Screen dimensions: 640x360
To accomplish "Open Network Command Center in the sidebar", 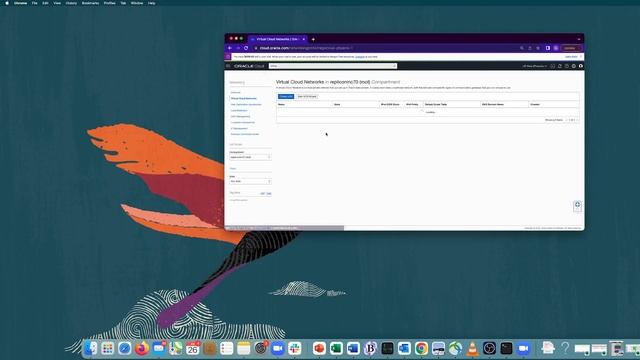I will tap(245, 134).
